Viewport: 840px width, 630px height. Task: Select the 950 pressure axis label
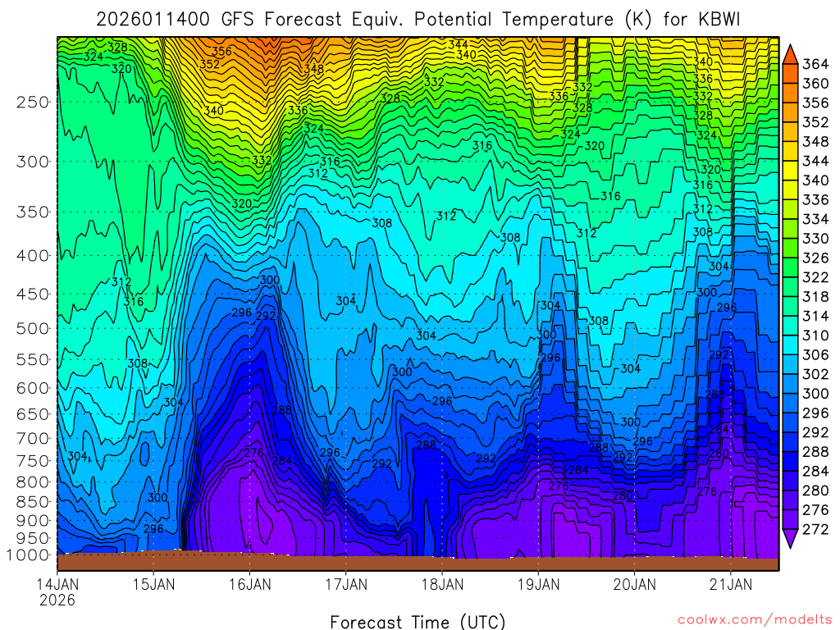(x=32, y=538)
